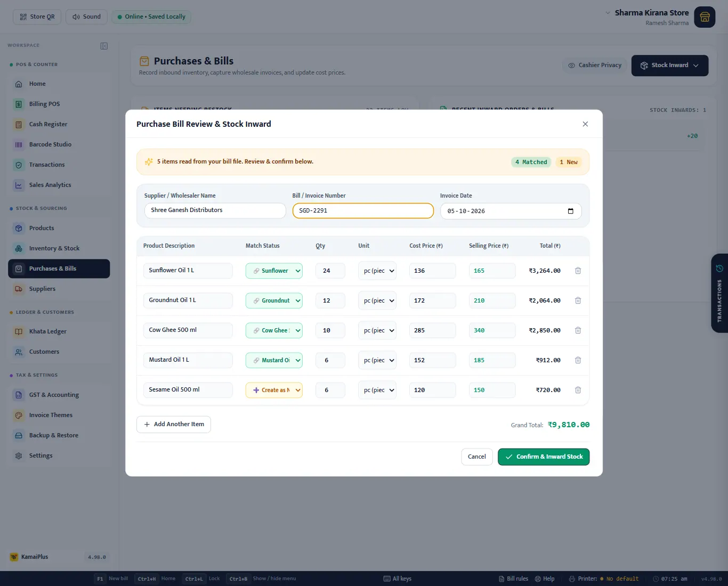
Task: Open GST & Accounting in sidebar
Action: (x=59, y=395)
